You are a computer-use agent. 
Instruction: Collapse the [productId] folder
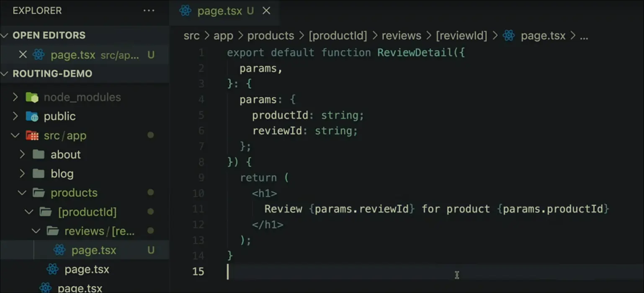pyautogui.click(x=29, y=212)
